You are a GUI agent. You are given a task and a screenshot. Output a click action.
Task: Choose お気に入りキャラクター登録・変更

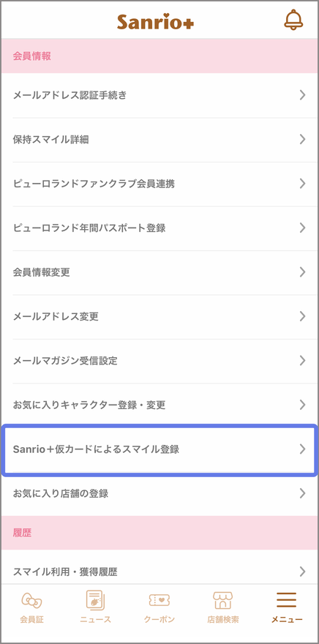(159, 405)
